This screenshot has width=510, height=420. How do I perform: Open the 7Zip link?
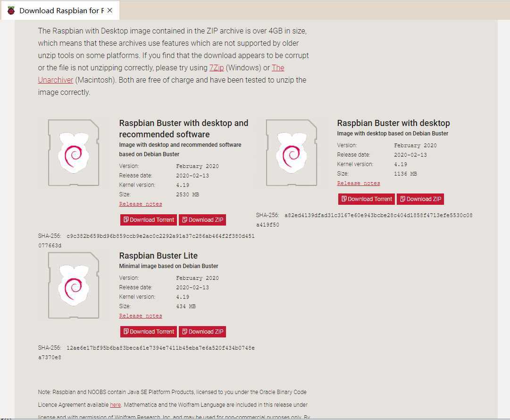click(x=216, y=67)
